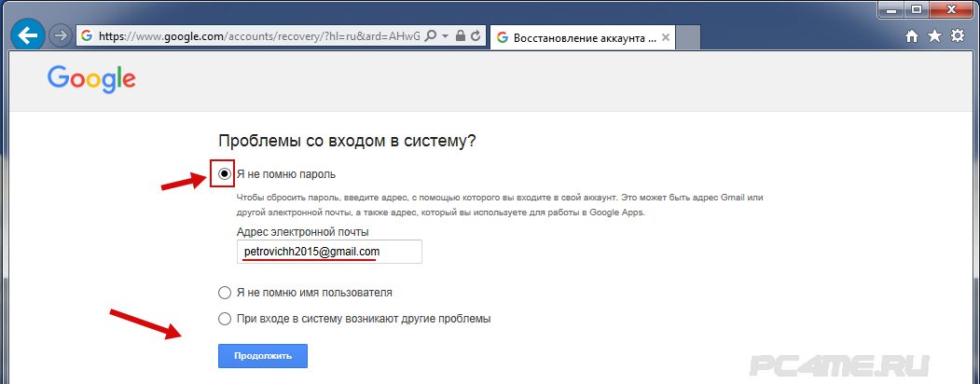Click the search magnifier in address bar

click(430, 36)
